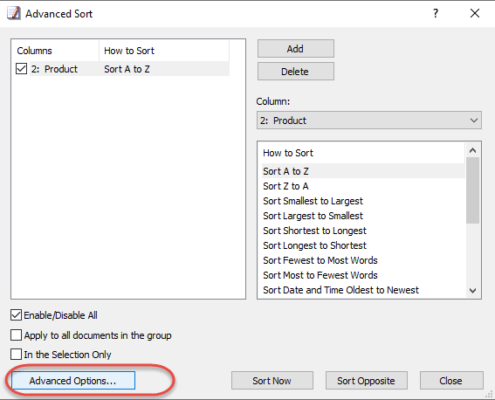Toggle Enable/Disable All checkbox
The width and height of the screenshot is (495, 400).
[16, 315]
